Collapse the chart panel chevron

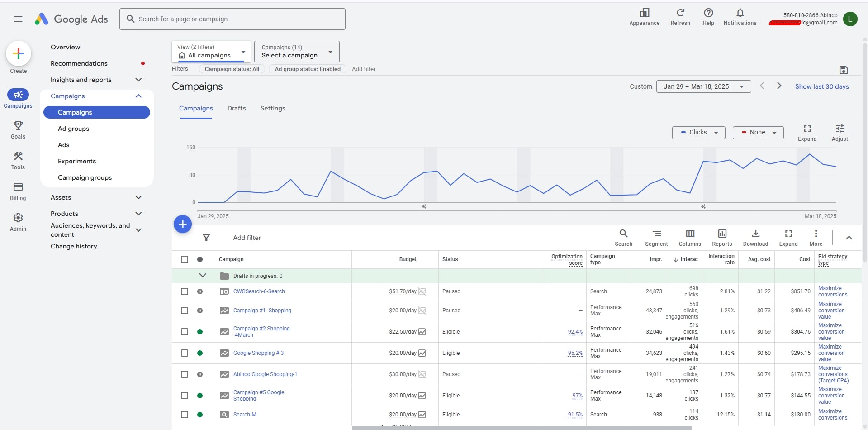click(849, 238)
